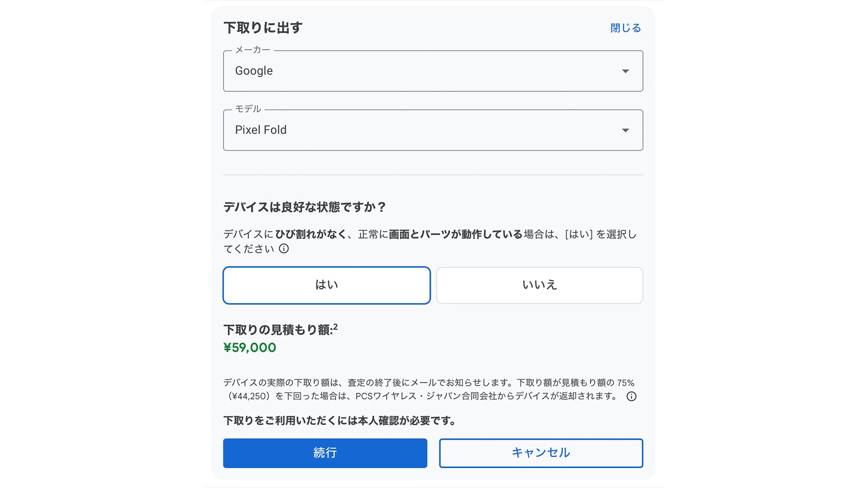Screen dimensions: 868x488
Task: Click the 閉じる link
Action: pos(626,28)
